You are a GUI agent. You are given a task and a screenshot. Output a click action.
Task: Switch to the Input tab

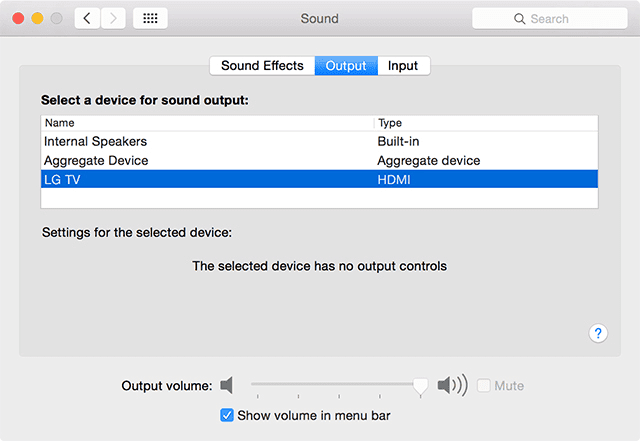tap(403, 66)
